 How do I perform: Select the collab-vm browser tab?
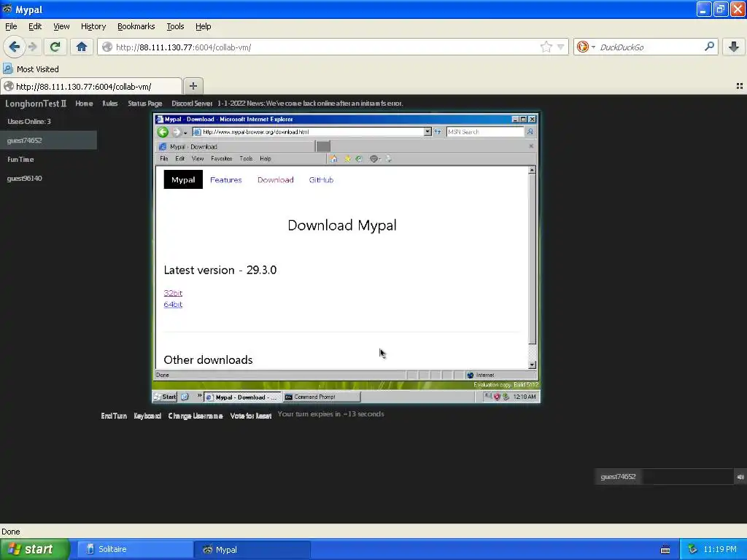[x=91, y=86]
